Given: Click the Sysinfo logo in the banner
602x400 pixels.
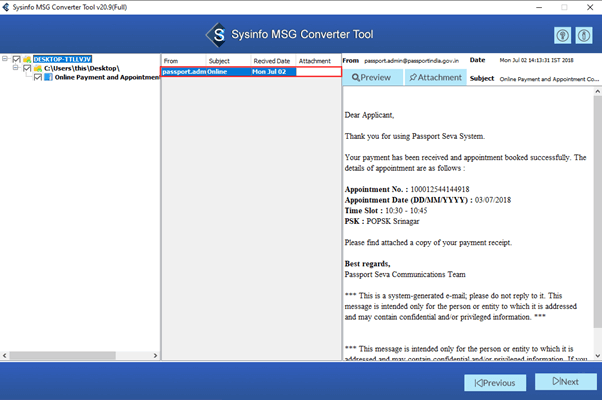Looking at the screenshot, I should click(218, 35).
